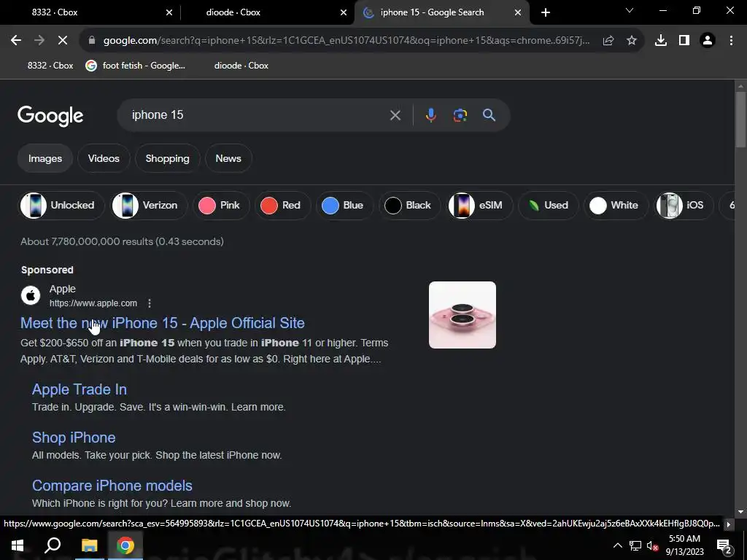This screenshot has width=747, height=560.
Task: Bookmark this tab with the star icon
Action: pos(631,41)
